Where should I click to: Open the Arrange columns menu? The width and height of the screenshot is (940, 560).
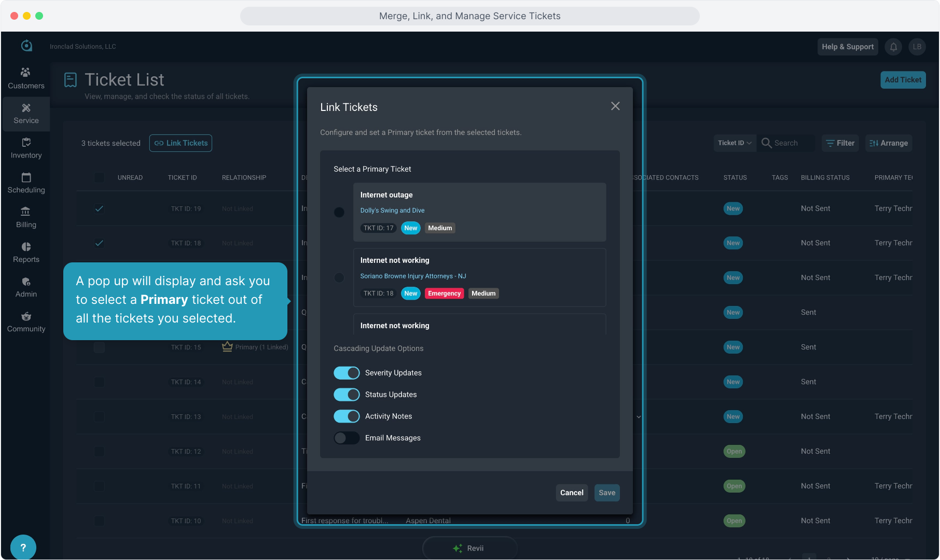tap(889, 143)
